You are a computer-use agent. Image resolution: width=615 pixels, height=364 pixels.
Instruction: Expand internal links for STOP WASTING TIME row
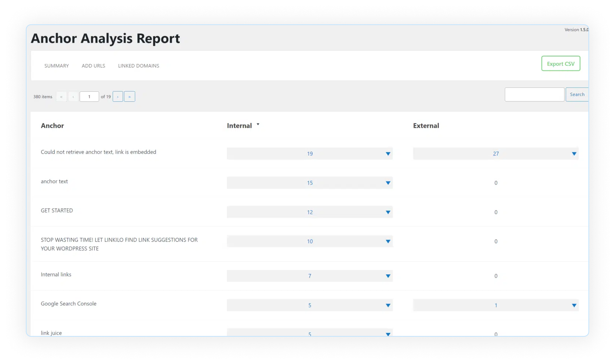[x=388, y=242]
